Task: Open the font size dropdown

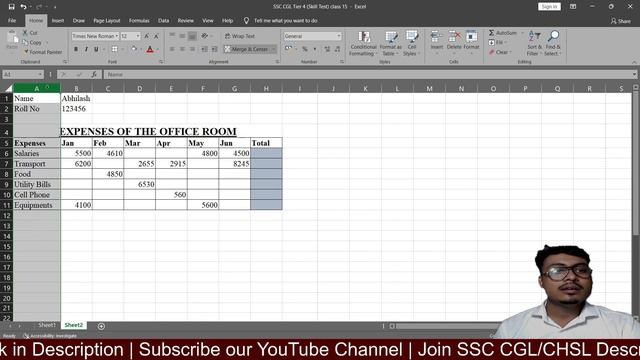Action: (x=138, y=36)
